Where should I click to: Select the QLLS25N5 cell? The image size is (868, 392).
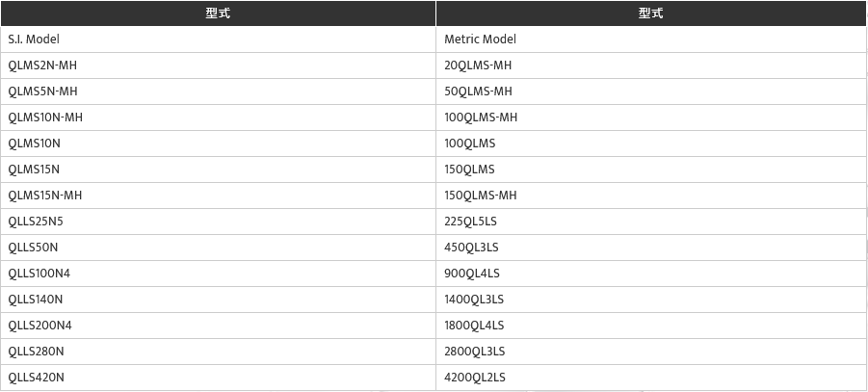pos(36,222)
